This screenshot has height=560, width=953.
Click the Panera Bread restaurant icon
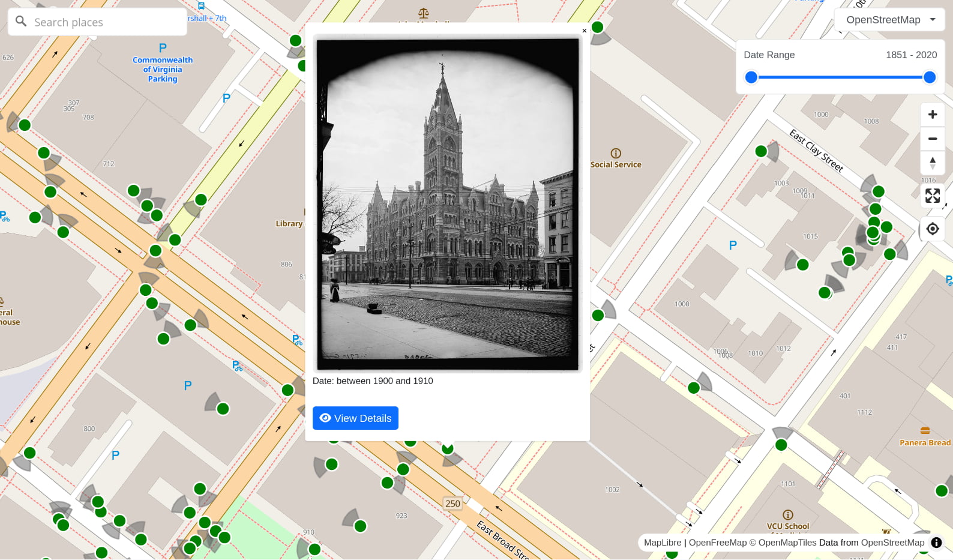click(x=925, y=430)
